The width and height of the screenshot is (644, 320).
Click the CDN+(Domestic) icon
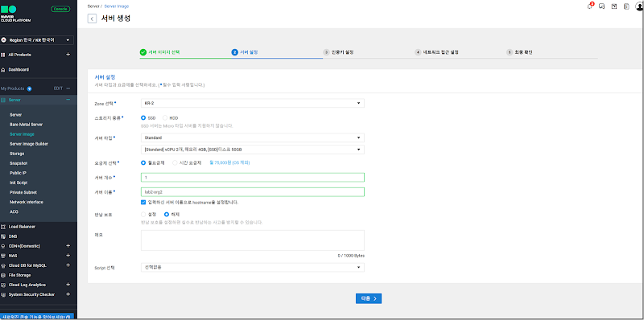[3, 246]
